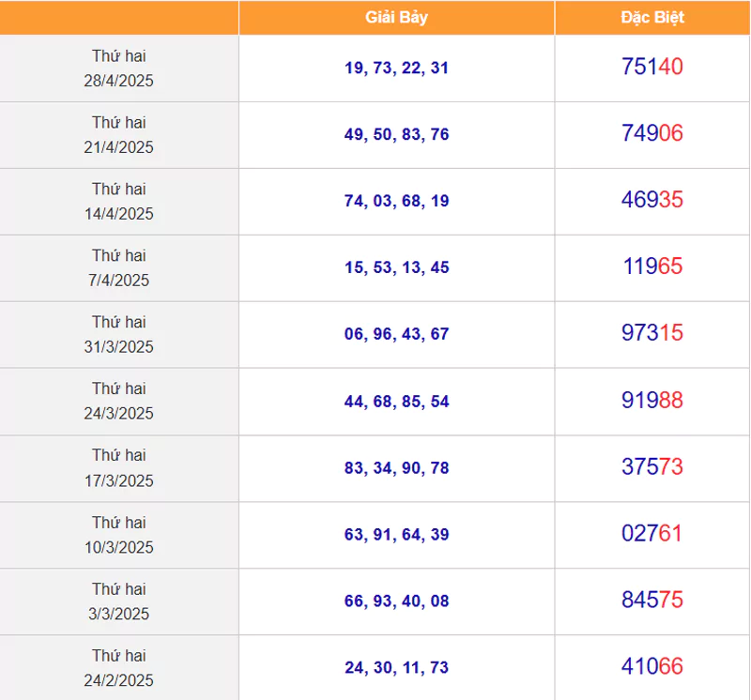Click the Đặc Biệt column header
751x700 pixels.
click(652, 17)
